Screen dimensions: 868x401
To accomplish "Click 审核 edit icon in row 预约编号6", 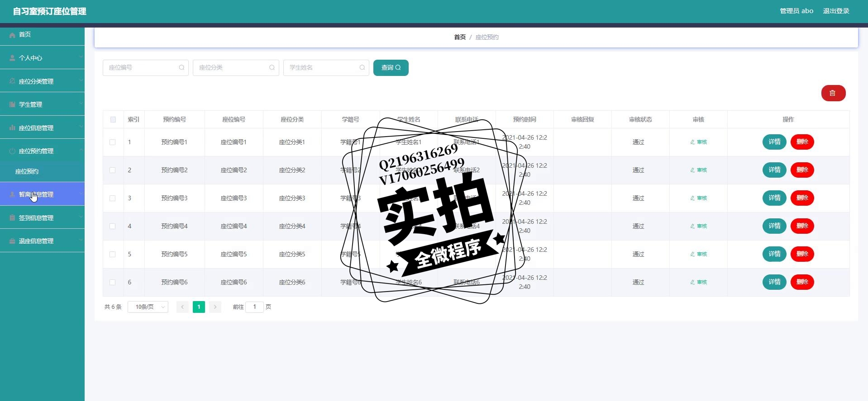I will 692,282.
